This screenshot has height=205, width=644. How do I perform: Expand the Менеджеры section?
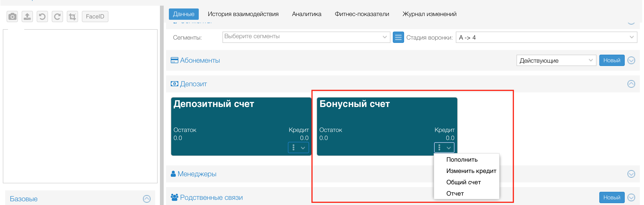coord(631,174)
